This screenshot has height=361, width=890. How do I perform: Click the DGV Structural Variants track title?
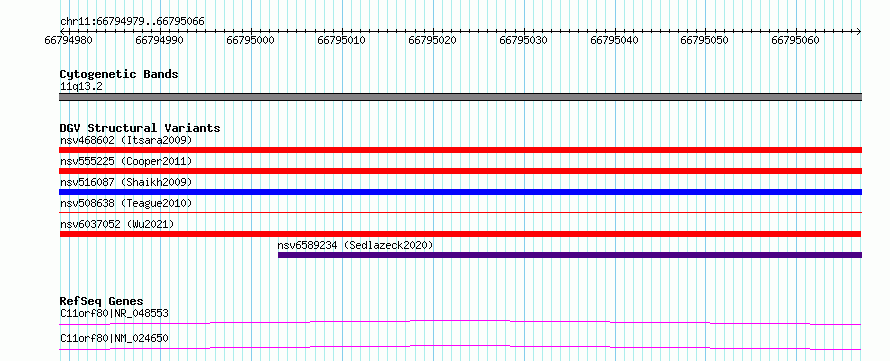pyautogui.click(x=140, y=128)
